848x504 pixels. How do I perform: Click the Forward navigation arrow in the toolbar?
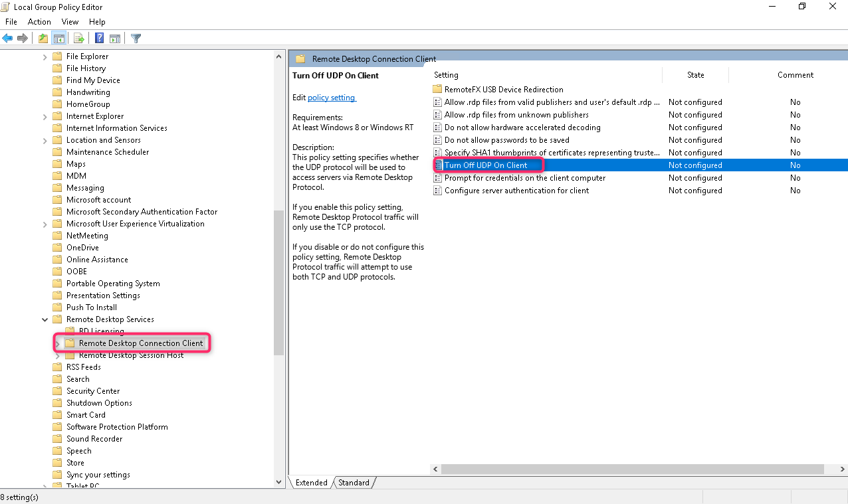tap(22, 38)
